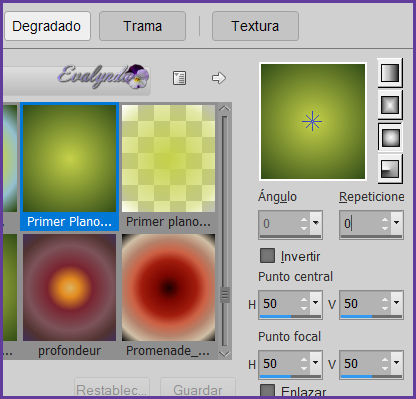Open the Textura tab
The width and height of the screenshot is (416, 399).
255,26
